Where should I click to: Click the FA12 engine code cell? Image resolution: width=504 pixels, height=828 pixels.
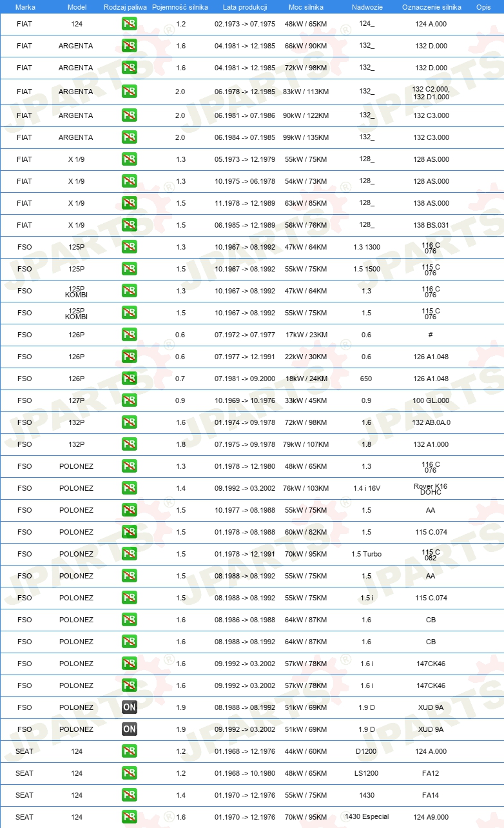coord(431,773)
